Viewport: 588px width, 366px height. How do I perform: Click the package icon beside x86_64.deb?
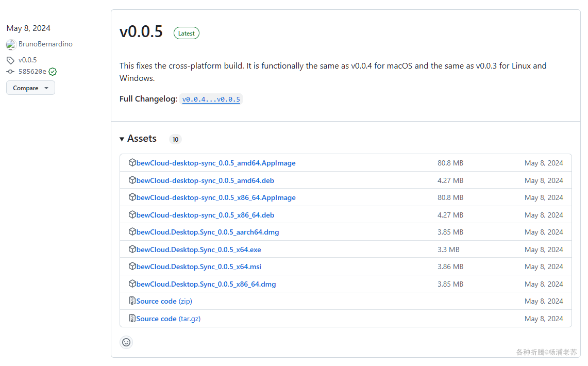[x=132, y=214]
